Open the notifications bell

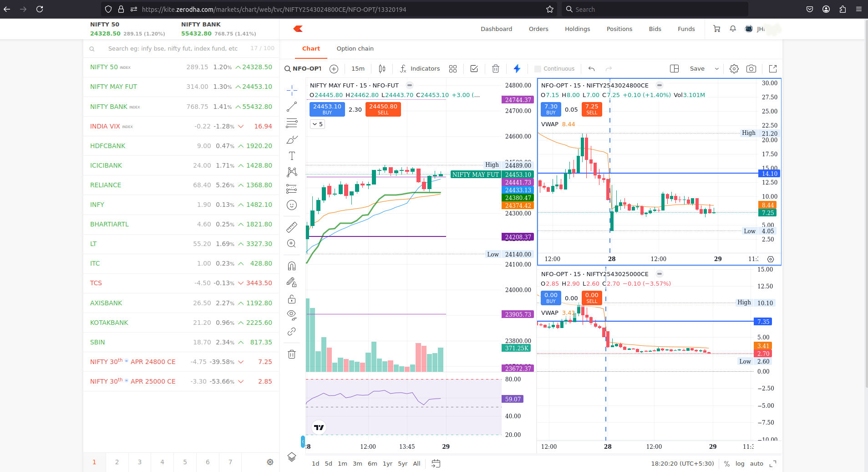click(733, 29)
